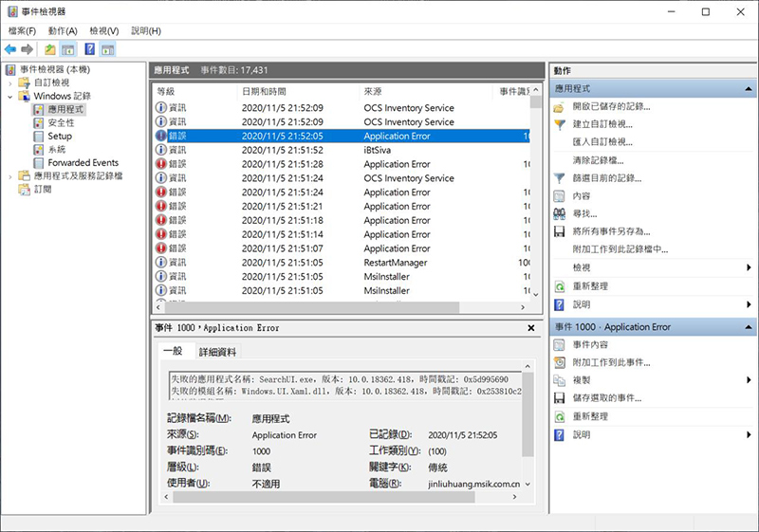Image resolution: width=759 pixels, height=532 pixels.
Task: Close the event 1000 preview pane
Action: pyautogui.click(x=531, y=327)
